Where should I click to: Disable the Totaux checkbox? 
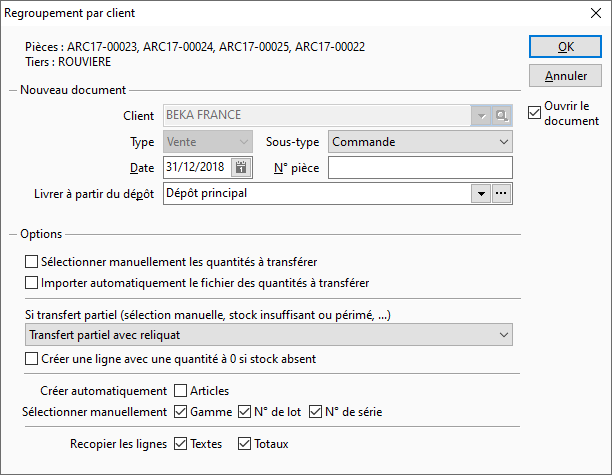[x=244, y=444]
